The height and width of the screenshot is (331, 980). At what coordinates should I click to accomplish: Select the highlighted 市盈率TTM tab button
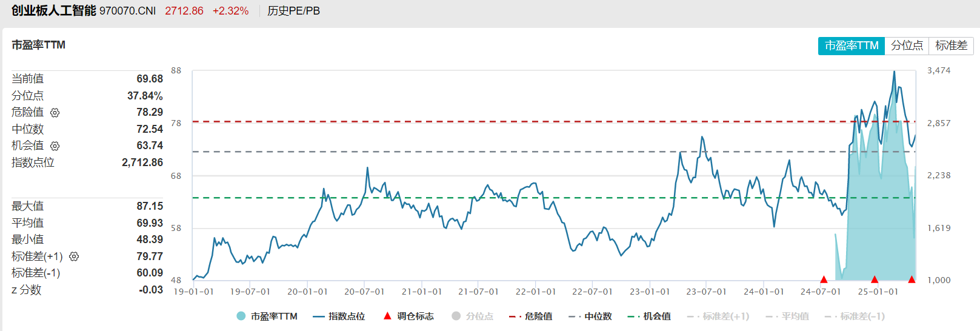click(x=852, y=45)
